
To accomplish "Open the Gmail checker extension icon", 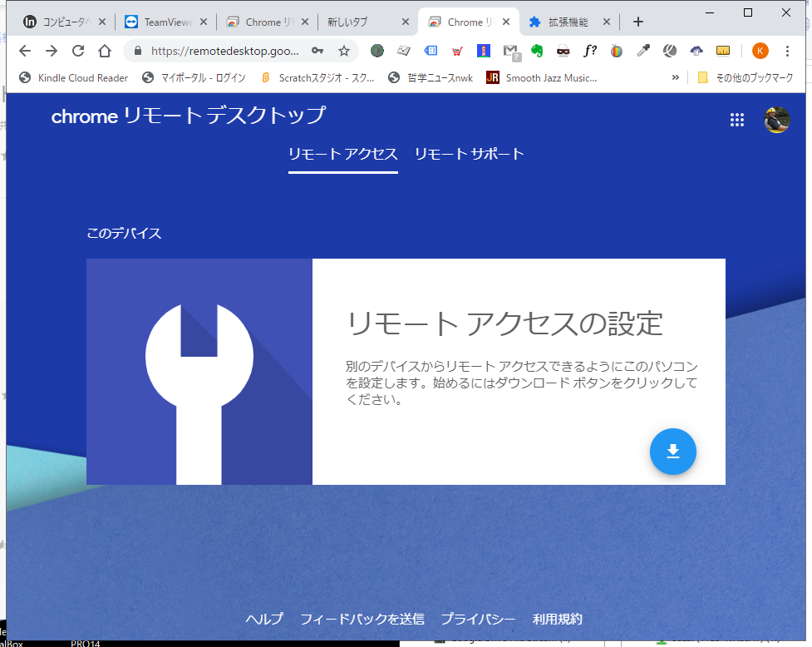I will coord(511,52).
